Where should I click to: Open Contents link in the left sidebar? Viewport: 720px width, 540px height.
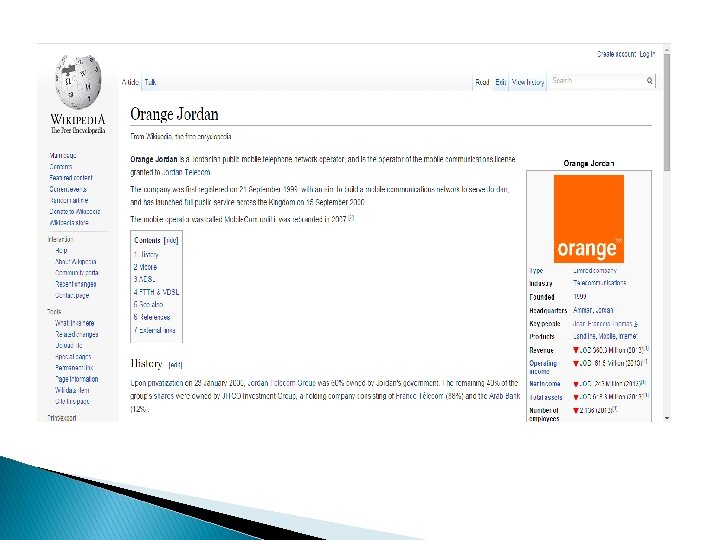click(61, 167)
